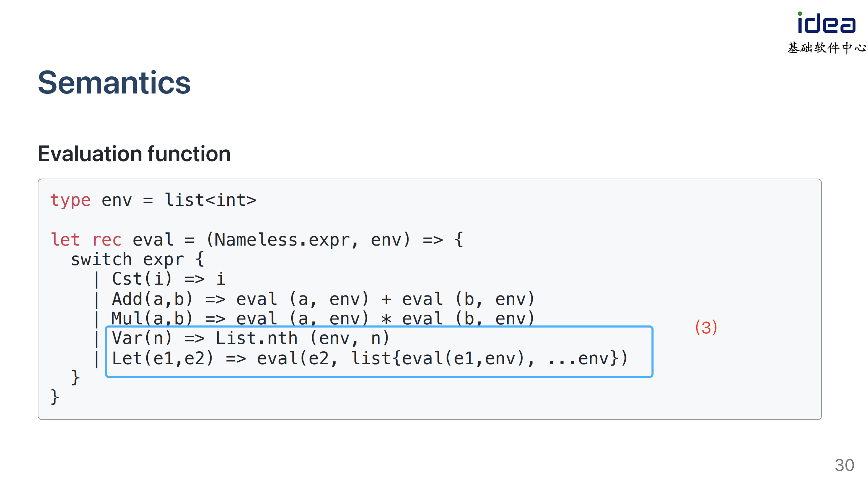Click the red (3) annotation label
868x480 pixels.
click(706, 328)
